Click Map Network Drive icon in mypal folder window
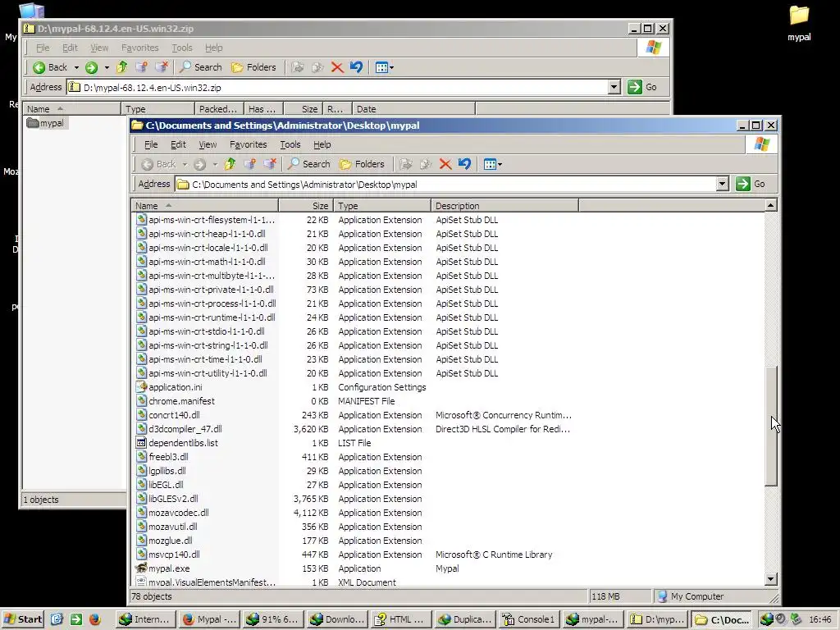This screenshot has width=840, height=630. 249,164
